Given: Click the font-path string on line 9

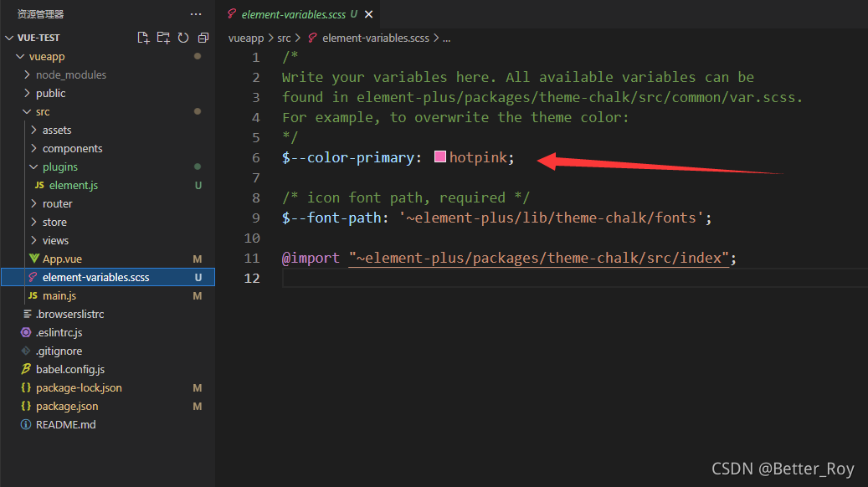Looking at the screenshot, I should [x=552, y=218].
